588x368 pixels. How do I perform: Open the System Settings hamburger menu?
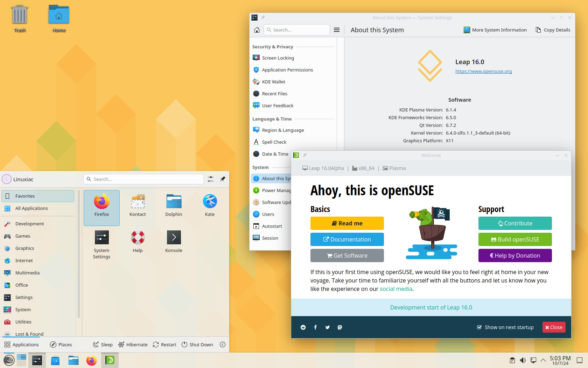[337, 30]
